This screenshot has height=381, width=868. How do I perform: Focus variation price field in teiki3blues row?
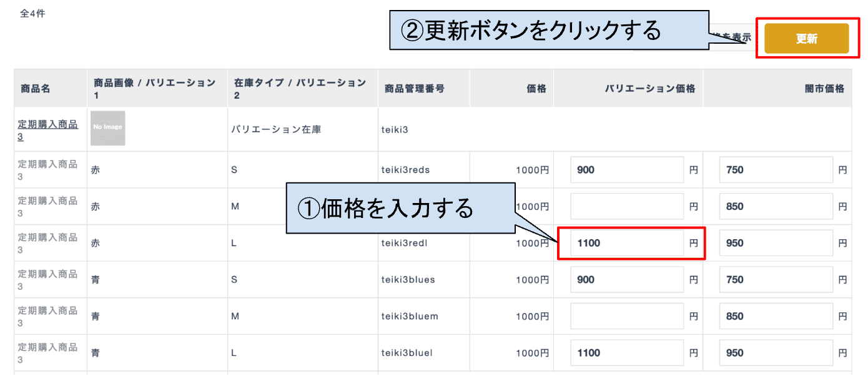(626, 280)
